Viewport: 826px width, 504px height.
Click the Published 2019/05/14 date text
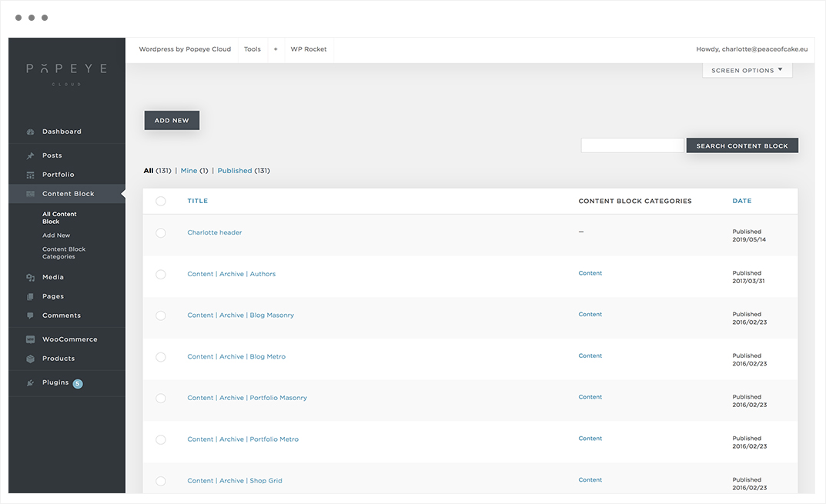click(749, 235)
